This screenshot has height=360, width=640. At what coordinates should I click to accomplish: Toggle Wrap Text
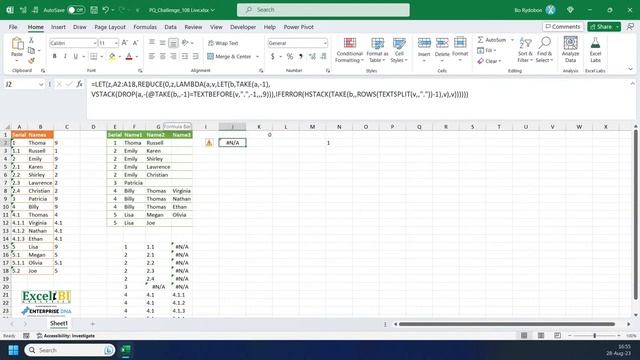(x=223, y=43)
